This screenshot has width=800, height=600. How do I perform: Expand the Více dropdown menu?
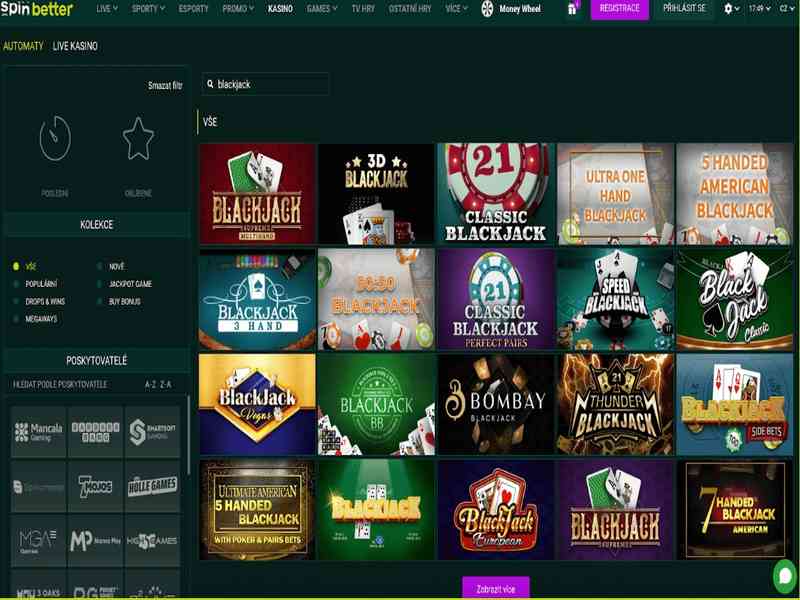[x=456, y=9]
